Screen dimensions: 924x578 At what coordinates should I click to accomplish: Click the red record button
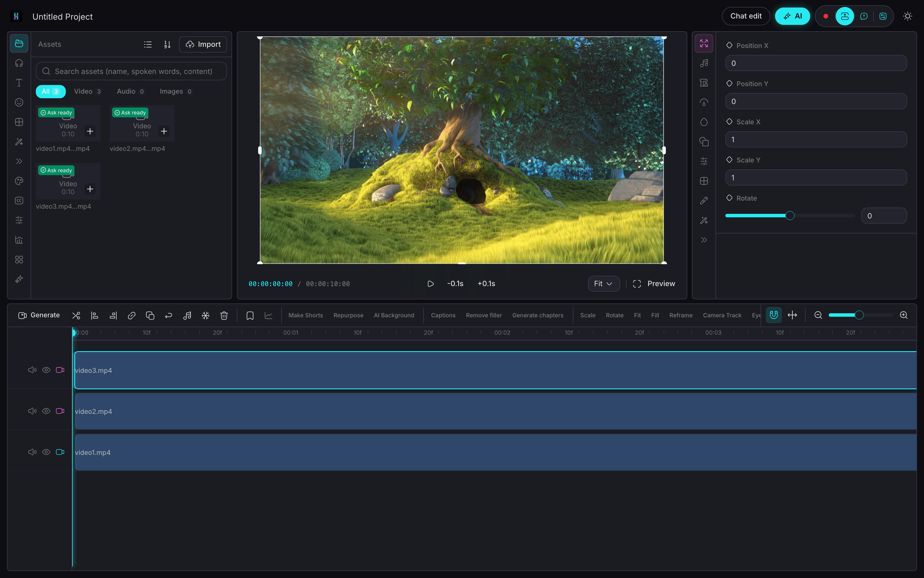click(x=826, y=16)
